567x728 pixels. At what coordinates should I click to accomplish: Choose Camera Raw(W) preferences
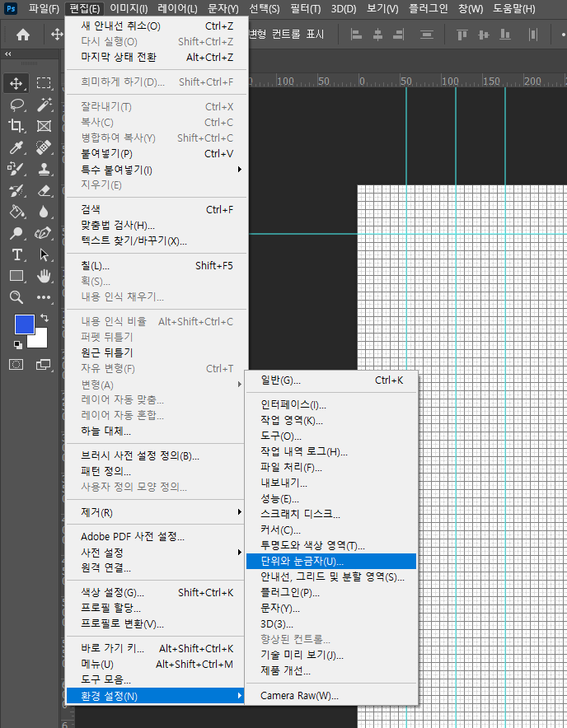click(x=331, y=696)
